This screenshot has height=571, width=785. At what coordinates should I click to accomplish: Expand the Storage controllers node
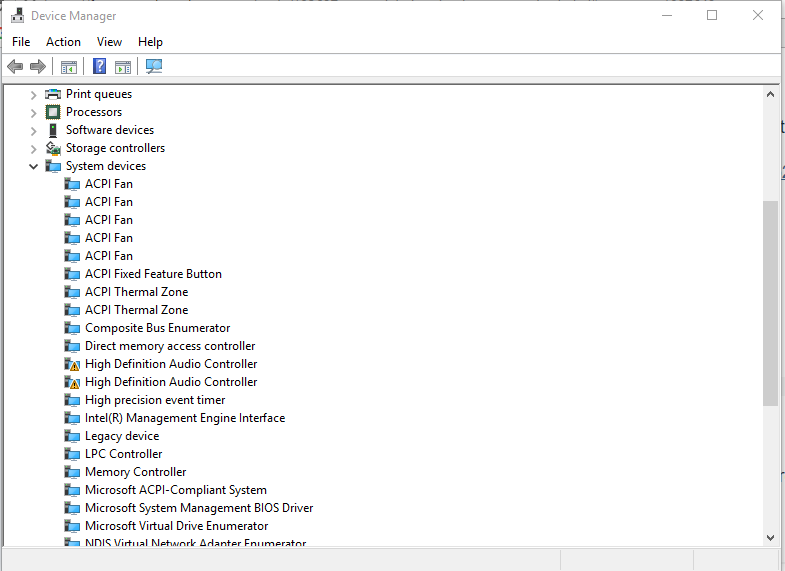coord(33,149)
